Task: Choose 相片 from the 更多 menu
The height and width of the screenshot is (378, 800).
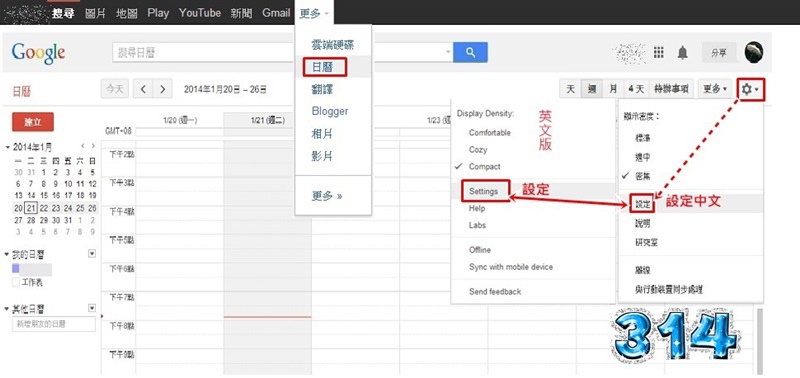Action: coord(322,134)
